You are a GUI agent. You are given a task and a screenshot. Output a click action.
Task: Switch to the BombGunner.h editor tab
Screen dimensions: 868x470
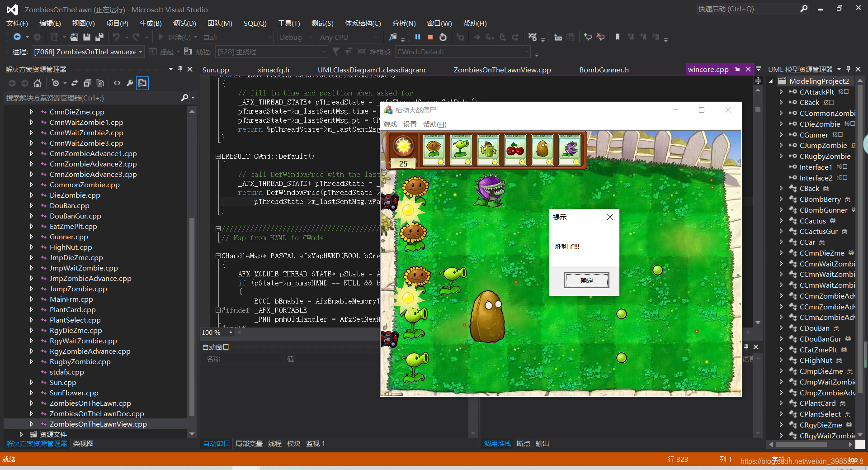click(604, 70)
